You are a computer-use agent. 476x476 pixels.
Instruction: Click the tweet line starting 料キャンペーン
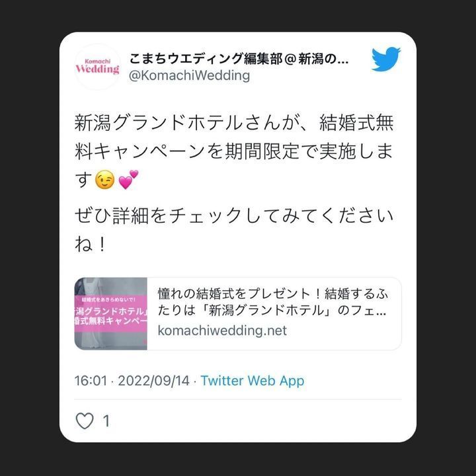(234, 151)
